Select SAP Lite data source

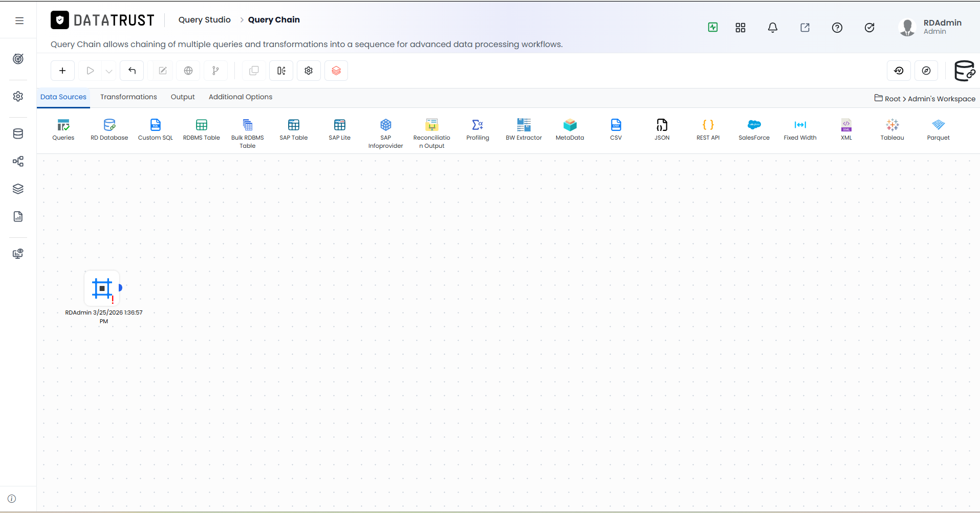click(x=340, y=130)
